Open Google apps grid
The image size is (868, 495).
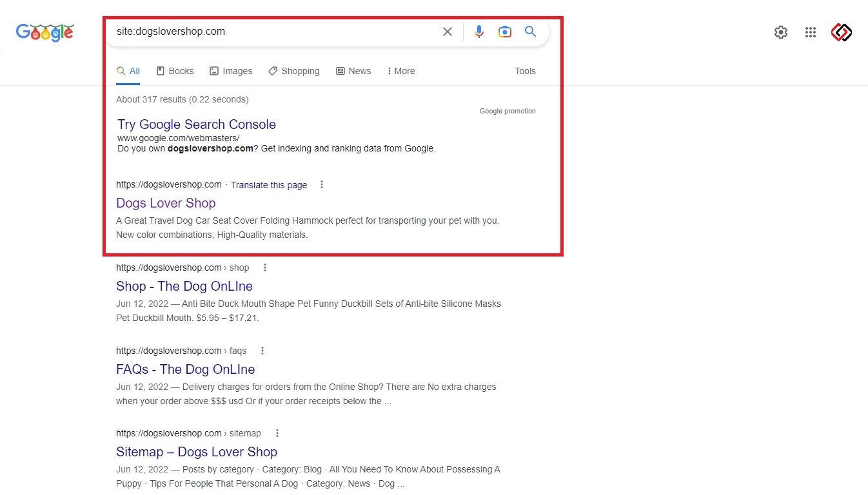point(811,32)
